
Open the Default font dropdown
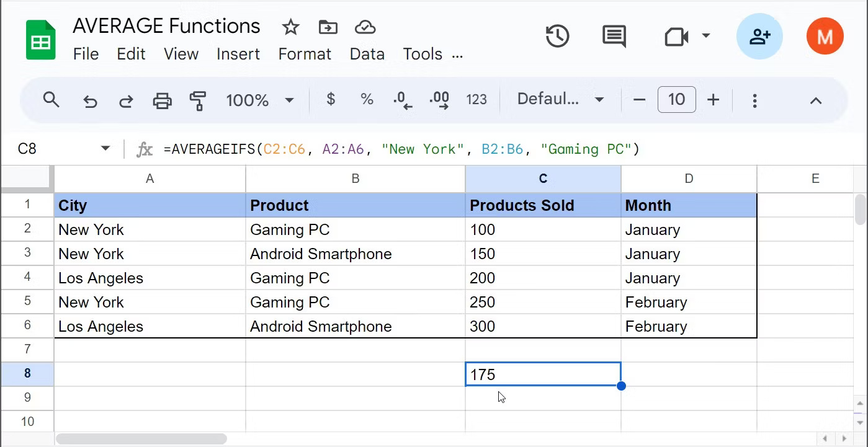(560, 99)
